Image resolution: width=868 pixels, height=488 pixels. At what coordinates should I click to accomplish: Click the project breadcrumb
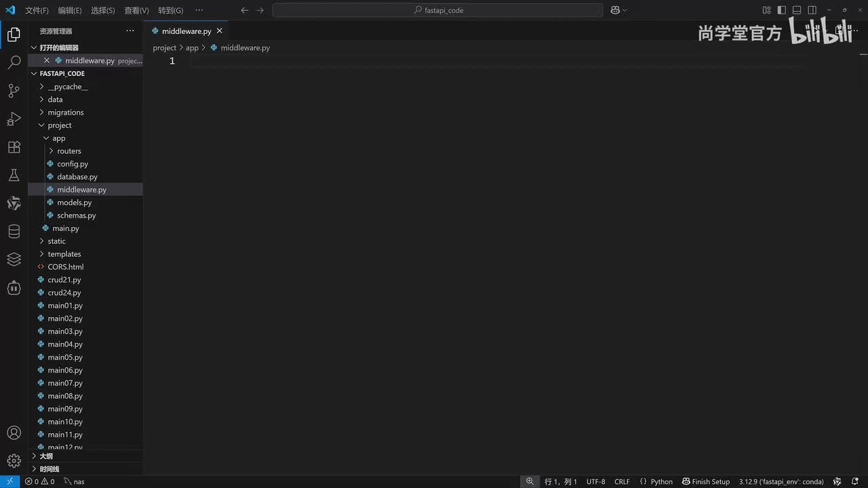[164, 47]
